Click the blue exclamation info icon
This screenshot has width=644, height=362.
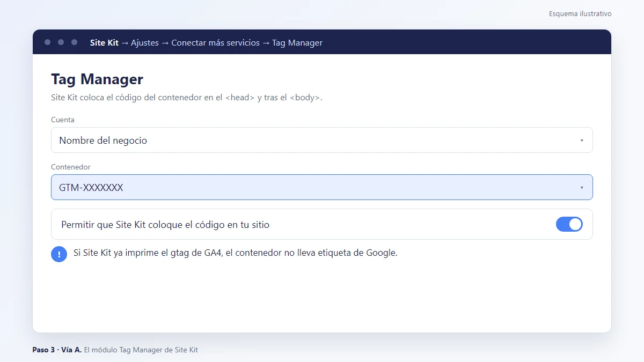(x=59, y=254)
